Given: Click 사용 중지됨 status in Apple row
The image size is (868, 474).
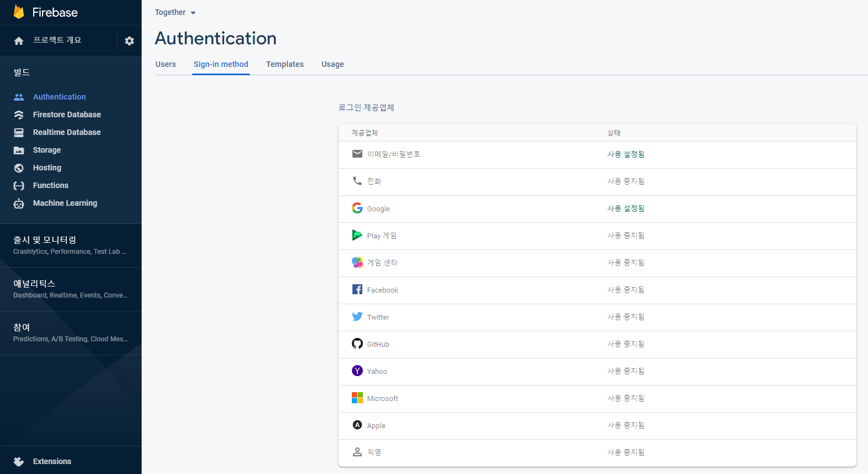Looking at the screenshot, I should [x=626, y=425].
